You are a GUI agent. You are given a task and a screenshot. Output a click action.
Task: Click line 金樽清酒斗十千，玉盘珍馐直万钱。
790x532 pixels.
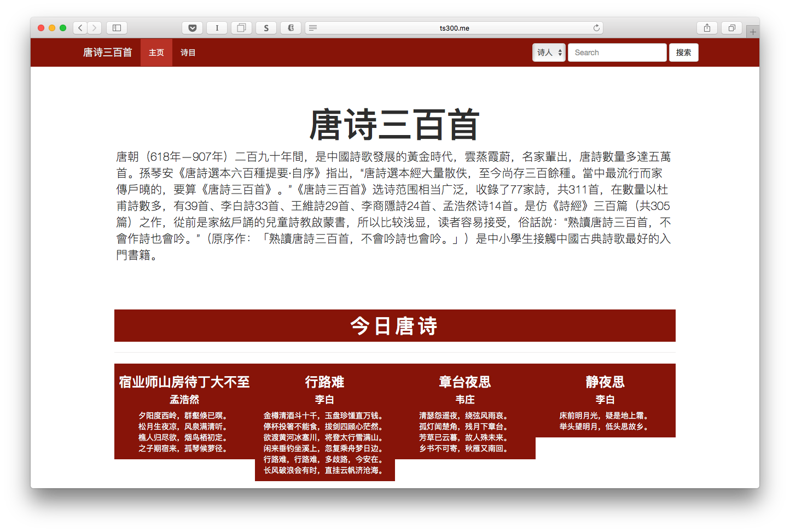pyautogui.click(x=325, y=416)
